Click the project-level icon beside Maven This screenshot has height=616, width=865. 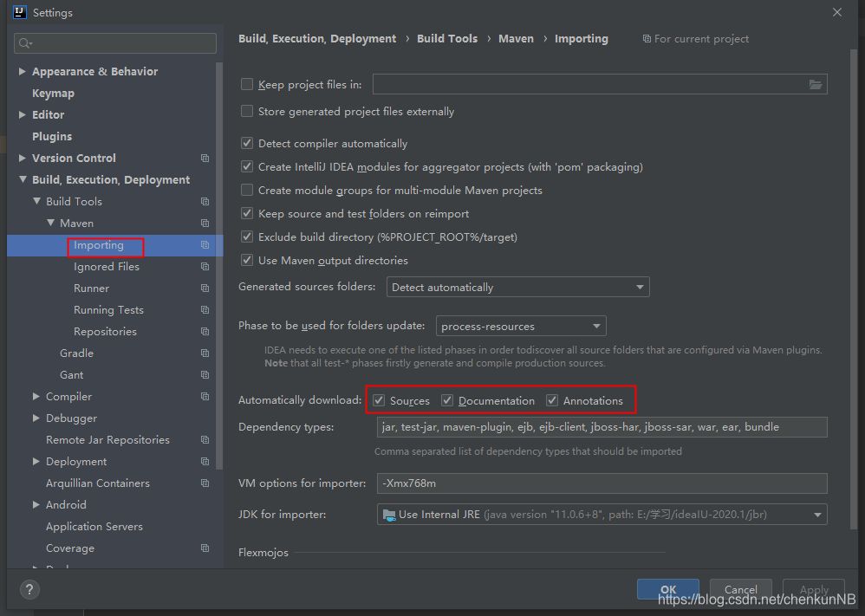click(x=205, y=224)
